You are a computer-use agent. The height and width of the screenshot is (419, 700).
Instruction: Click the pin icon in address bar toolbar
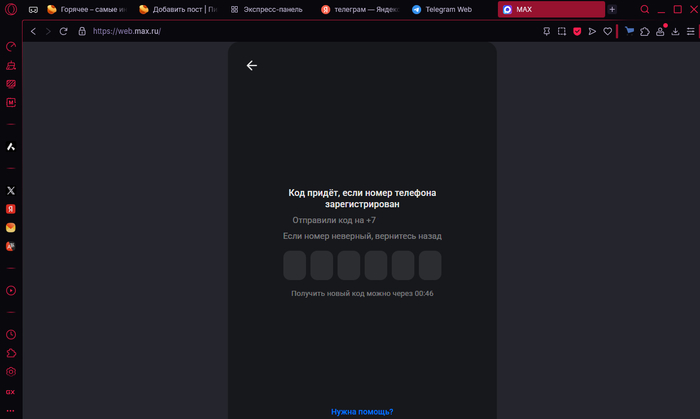pyautogui.click(x=546, y=31)
